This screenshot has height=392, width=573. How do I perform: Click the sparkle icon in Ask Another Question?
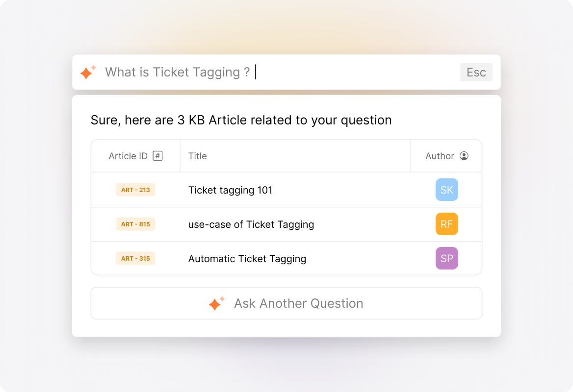click(216, 303)
